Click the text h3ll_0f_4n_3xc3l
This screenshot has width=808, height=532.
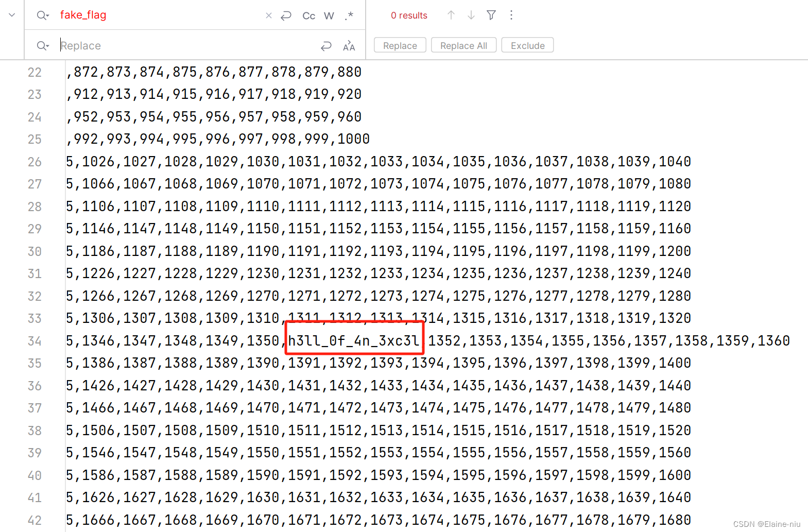354,340
